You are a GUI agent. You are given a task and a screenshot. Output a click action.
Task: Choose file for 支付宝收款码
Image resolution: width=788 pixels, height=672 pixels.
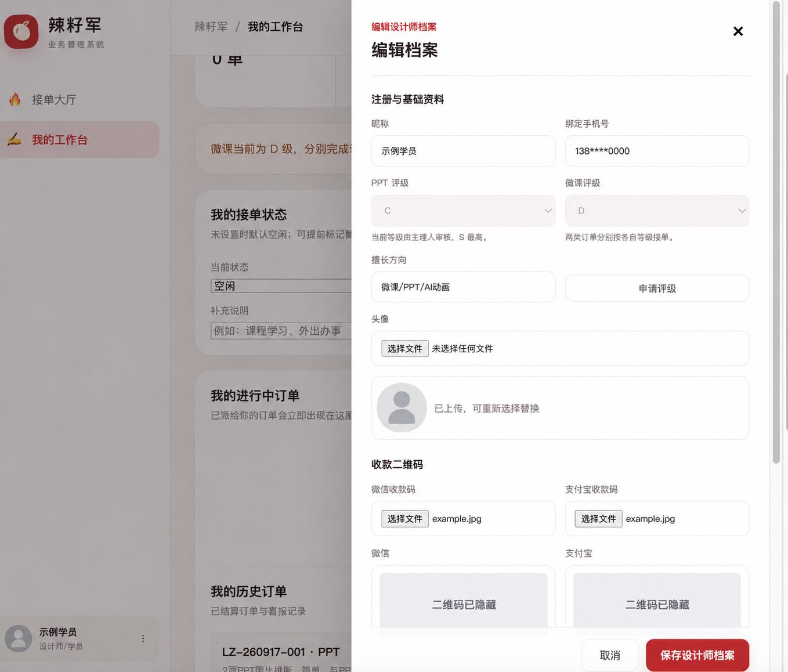pos(598,518)
